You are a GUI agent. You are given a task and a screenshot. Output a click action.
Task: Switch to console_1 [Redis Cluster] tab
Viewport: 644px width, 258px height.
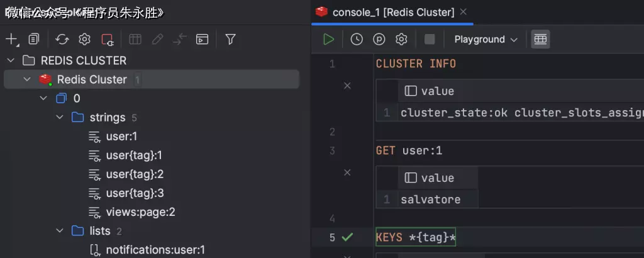point(392,12)
